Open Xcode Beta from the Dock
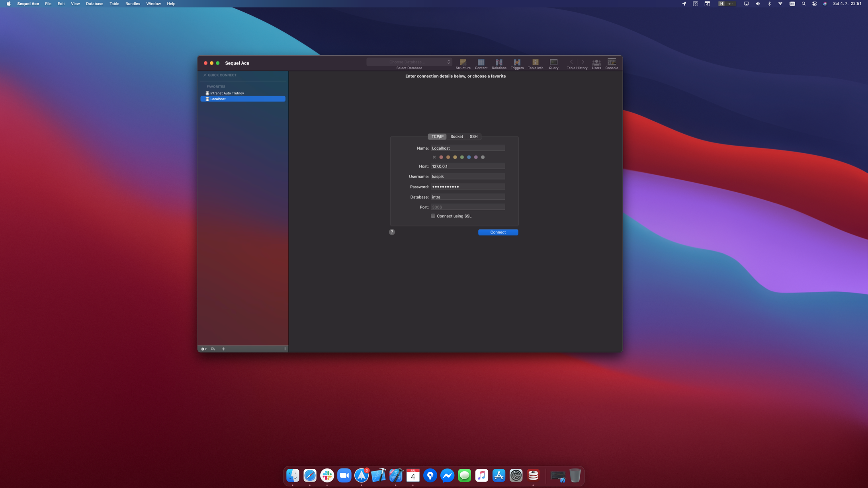The height and width of the screenshot is (488, 868). 396,475
